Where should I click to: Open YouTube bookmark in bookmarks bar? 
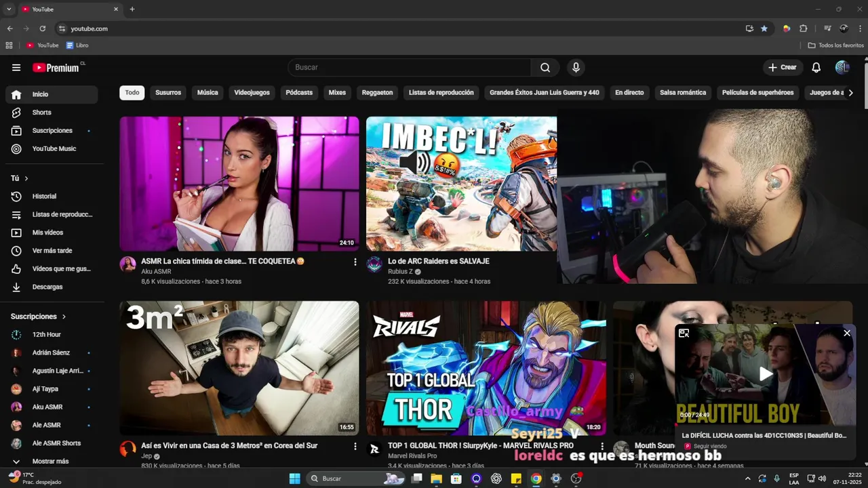coord(43,45)
